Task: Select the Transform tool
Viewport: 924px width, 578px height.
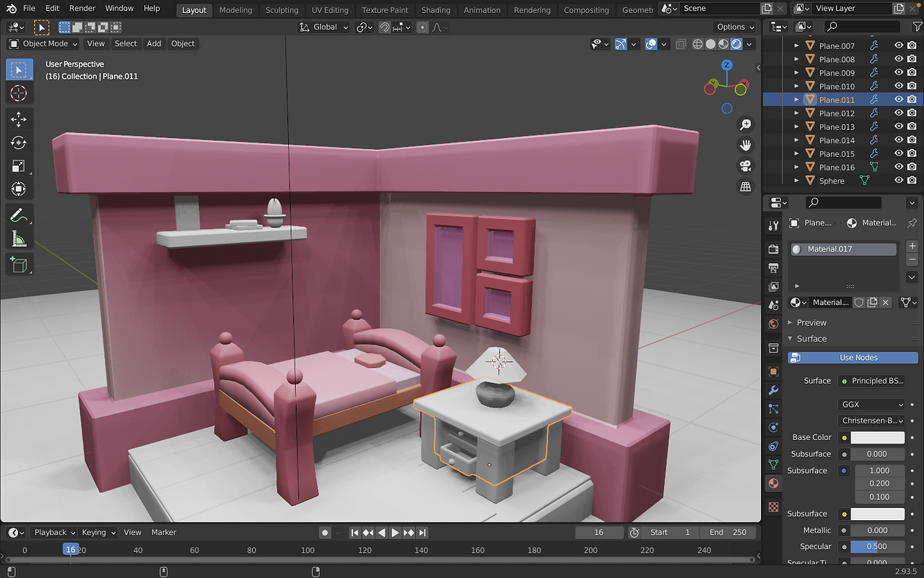Action: click(x=19, y=189)
